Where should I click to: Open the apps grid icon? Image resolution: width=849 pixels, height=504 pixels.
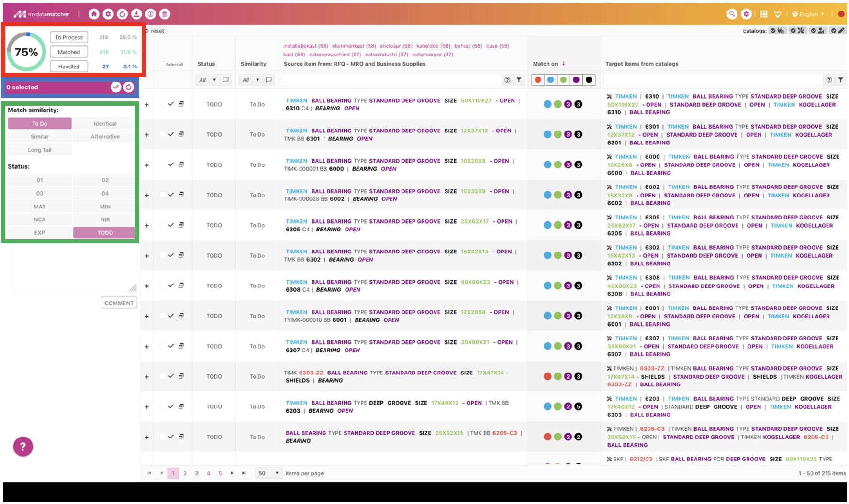764,14
